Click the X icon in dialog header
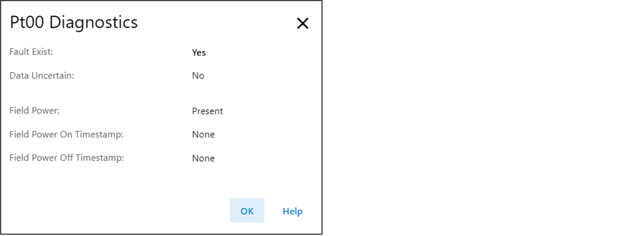 click(x=302, y=24)
